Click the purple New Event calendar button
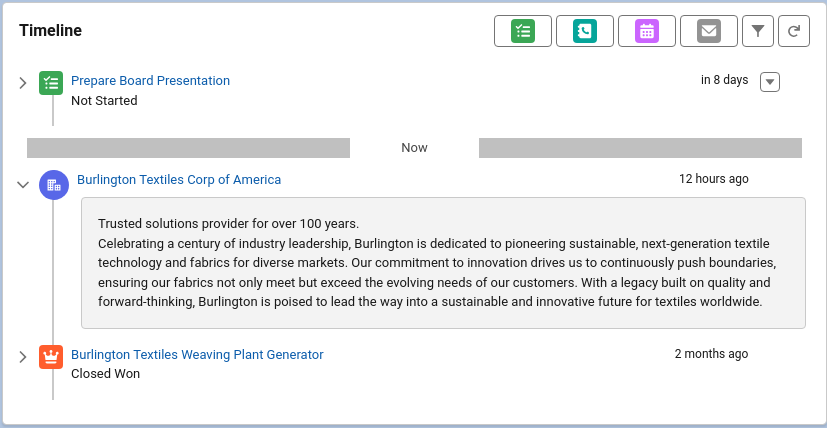 646,31
